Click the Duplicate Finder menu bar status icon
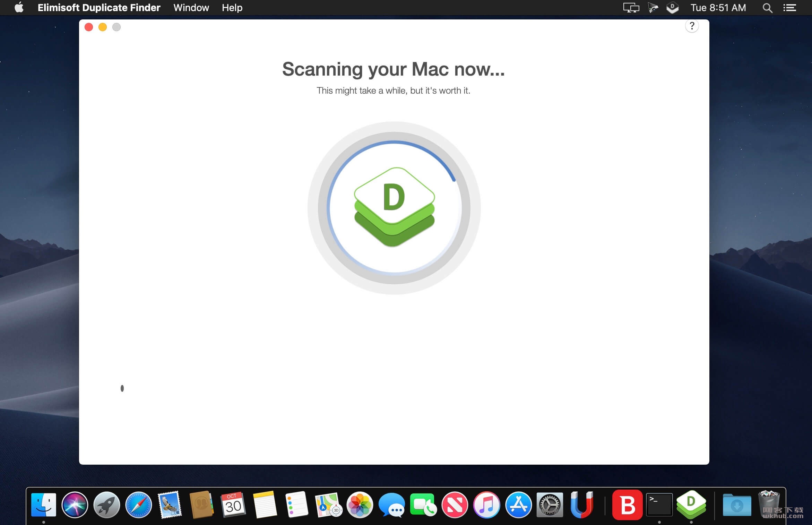Viewport: 812px width, 525px height. 673,8
